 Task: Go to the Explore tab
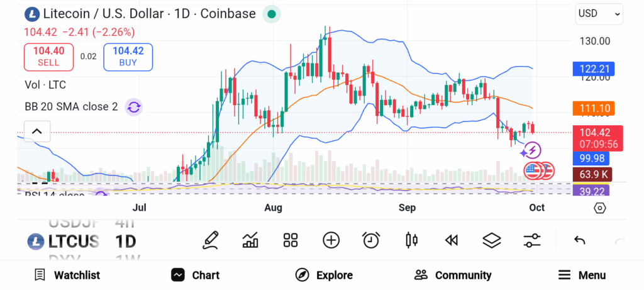(x=325, y=275)
